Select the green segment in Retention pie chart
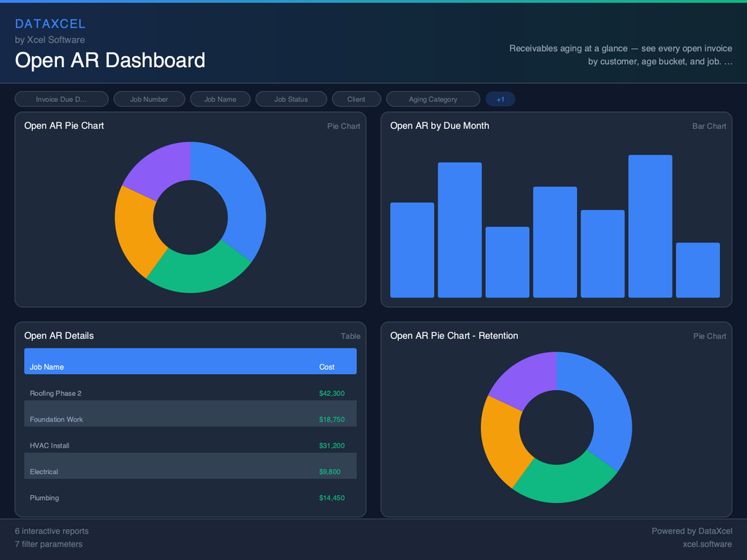The image size is (747, 560). tap(556, 485)
